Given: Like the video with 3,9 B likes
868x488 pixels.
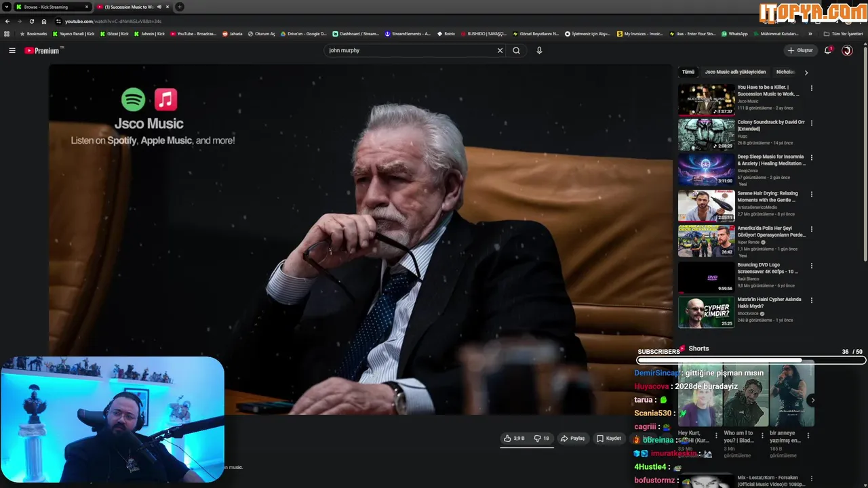Looking at the screenshot, I should pyautogui.click(x=514, y=439).
